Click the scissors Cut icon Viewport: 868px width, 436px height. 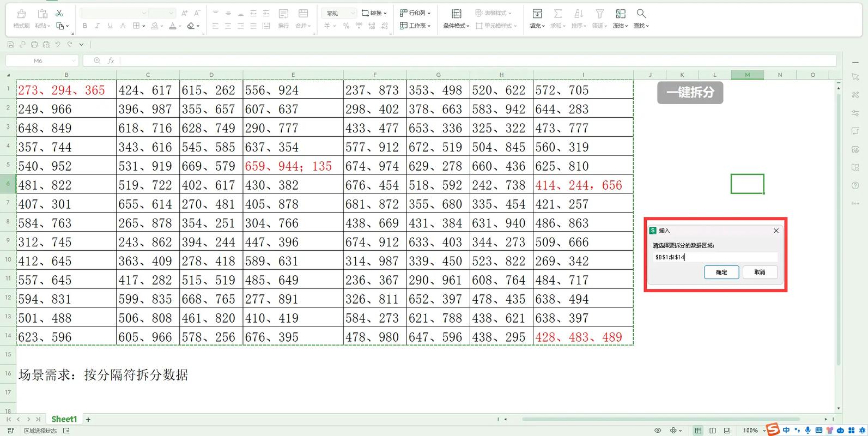59,13
